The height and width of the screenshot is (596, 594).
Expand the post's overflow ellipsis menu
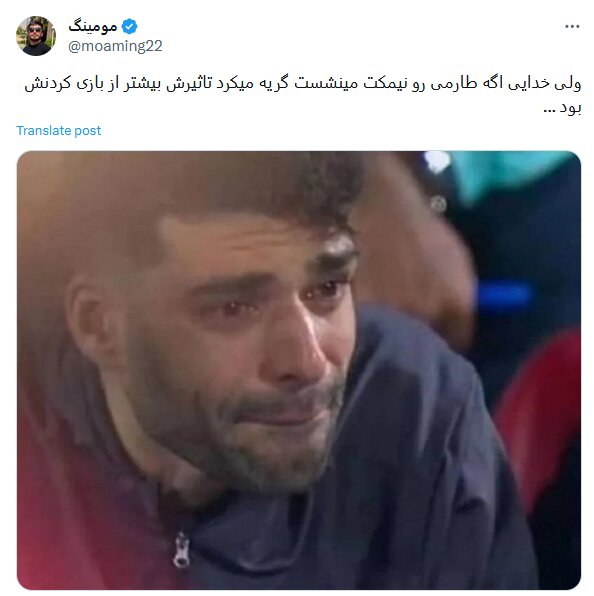pos(572,26)
